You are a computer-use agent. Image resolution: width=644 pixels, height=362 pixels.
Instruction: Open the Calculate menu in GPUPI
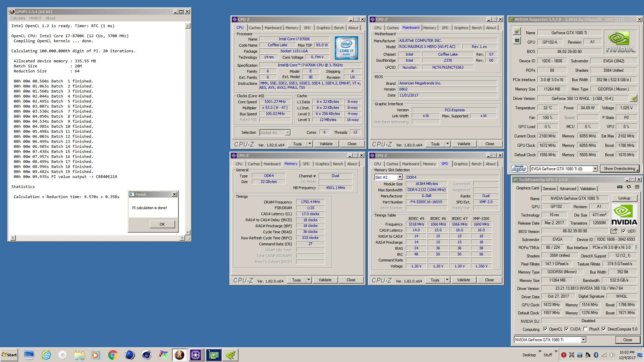tap(18, 18)
